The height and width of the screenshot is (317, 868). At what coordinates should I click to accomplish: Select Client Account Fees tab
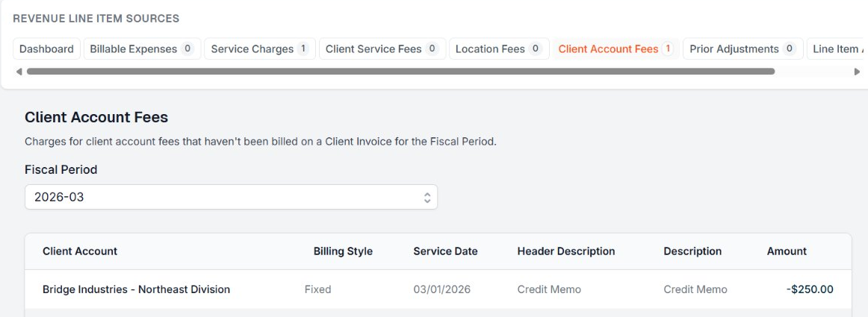[615, 49]
